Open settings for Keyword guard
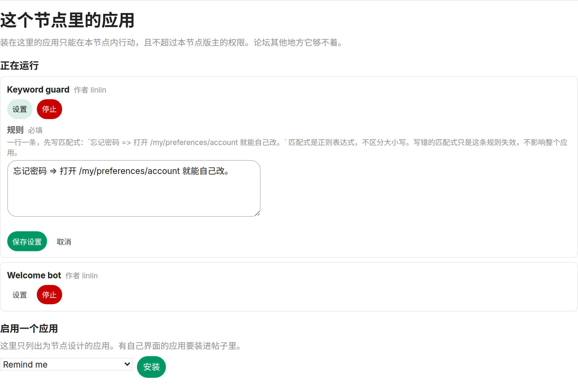The width and height of the screenshot is (578, 392). (20, 109)
